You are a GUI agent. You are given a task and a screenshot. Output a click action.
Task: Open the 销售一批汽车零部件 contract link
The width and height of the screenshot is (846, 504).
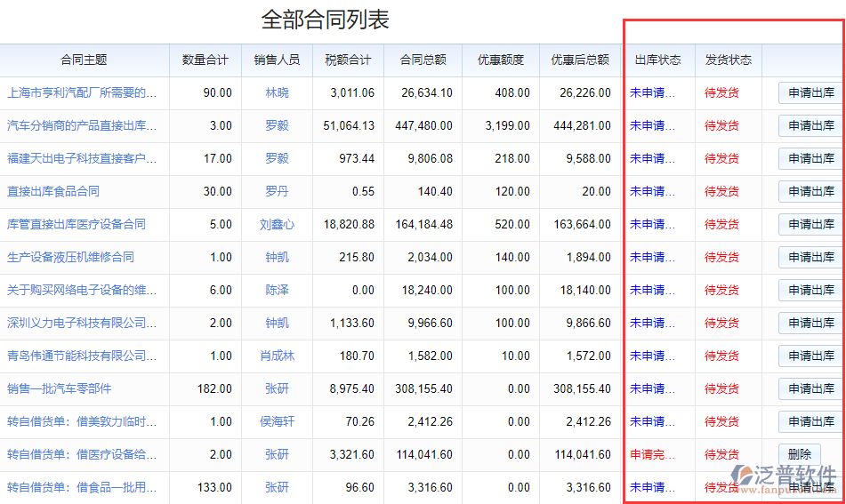(60, 388)
